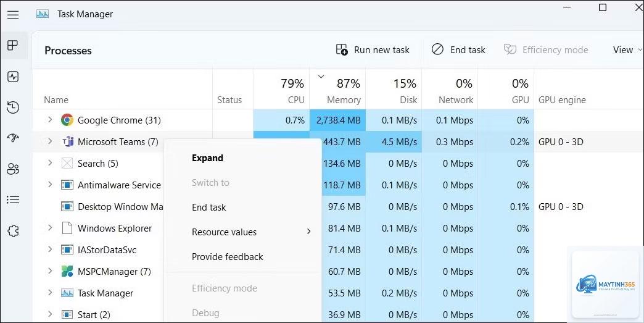Select the Processes sidebar icon
This screenshot has width=644, height=323.
click(13, 45)
